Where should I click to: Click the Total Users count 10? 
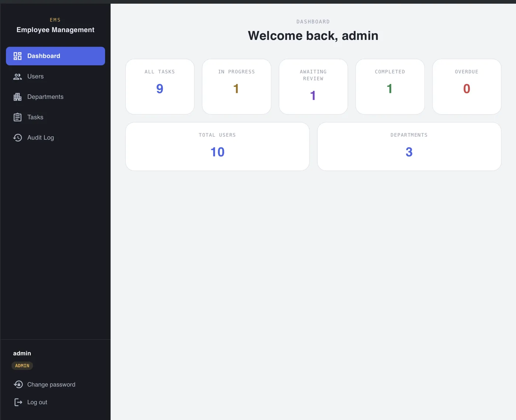click(217, 152)
